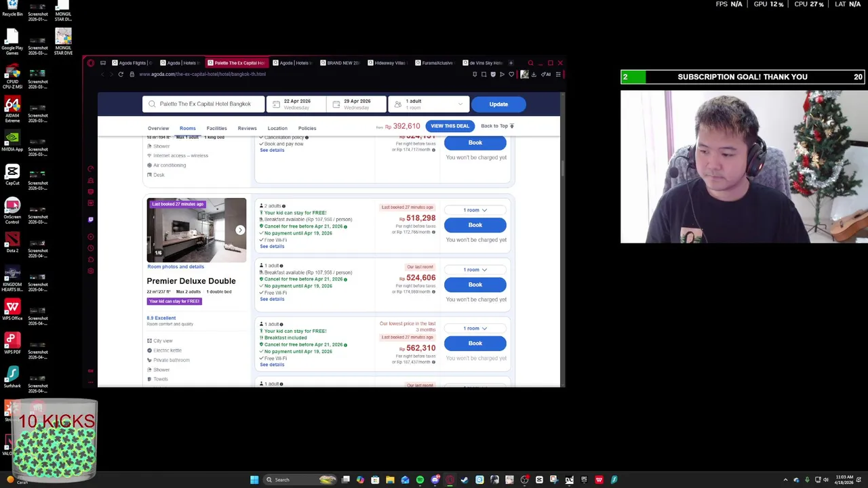Launch CapCut from the desktop
The height and width of the screenshot is (488, 868).
coord(12,175)
